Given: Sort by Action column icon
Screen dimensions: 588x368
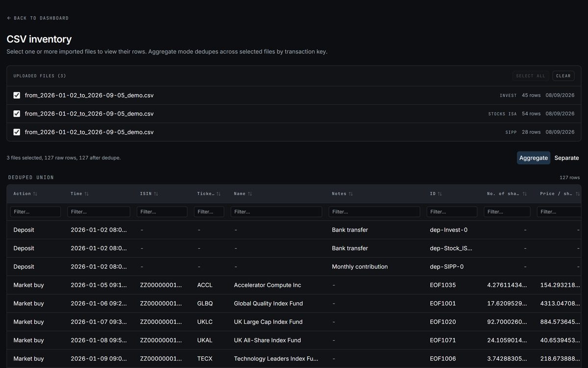Looking at the screenshot, I should 35,194.
